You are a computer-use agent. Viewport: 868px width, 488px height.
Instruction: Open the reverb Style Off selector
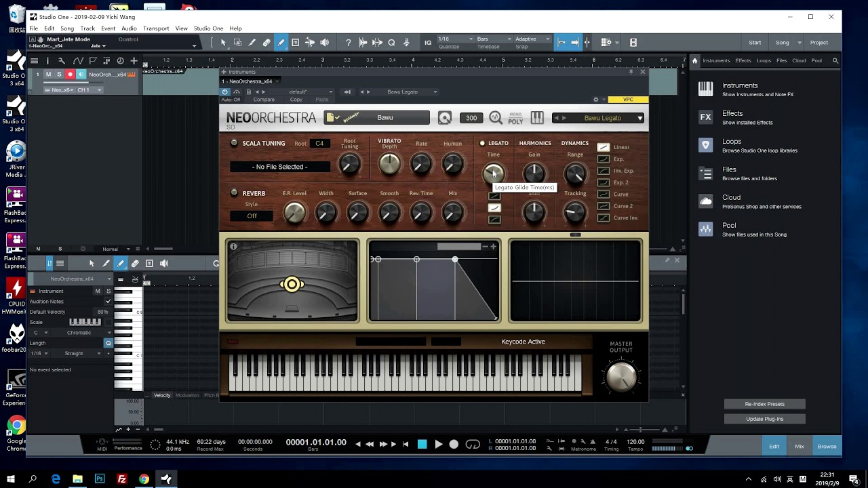pyautogui.click(x=252, y=216)
